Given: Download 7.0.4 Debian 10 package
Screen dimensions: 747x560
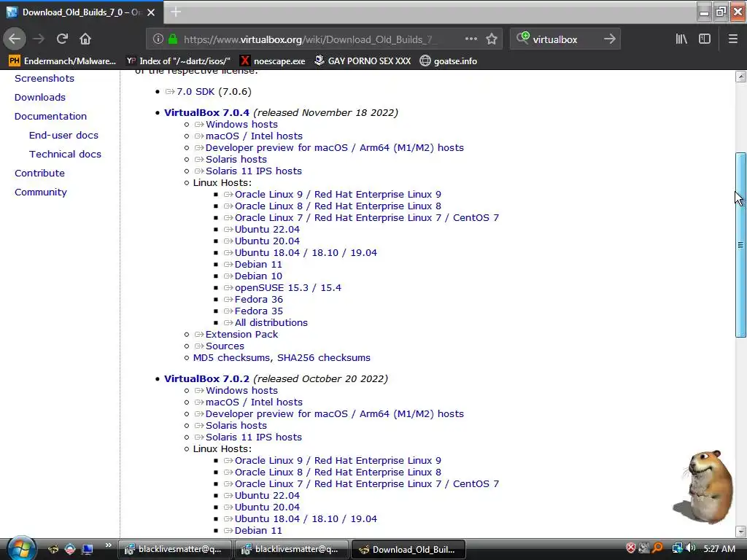Looking at the screenshot, I should (x=258, y=276).
